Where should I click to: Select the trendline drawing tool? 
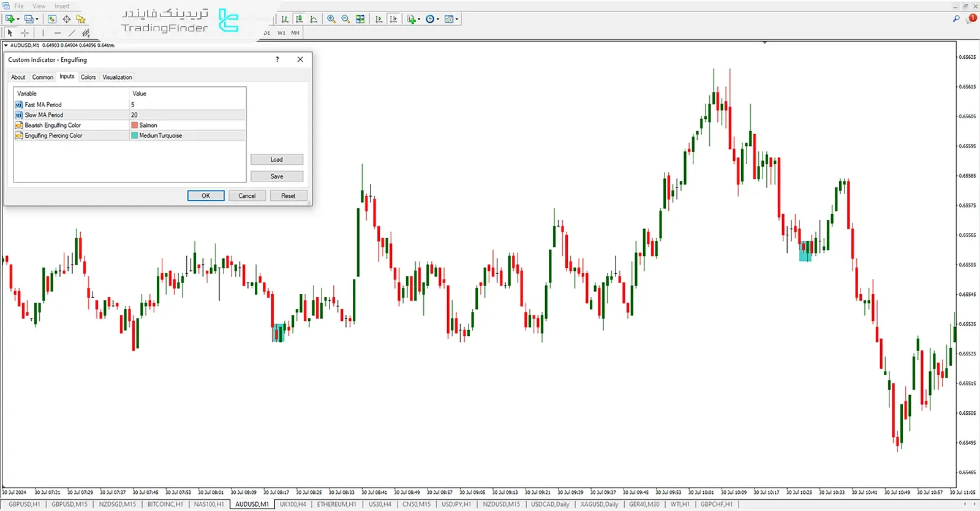point(72,33)
